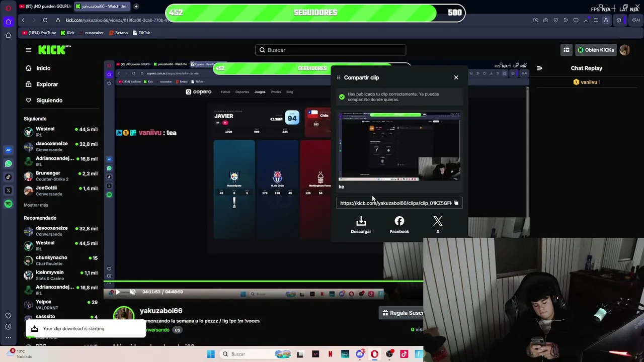Open JonGottii channel in Siguiendo list
Image resolution: width=644 pixels, height=362 pixels.
(x=61, y=191)
